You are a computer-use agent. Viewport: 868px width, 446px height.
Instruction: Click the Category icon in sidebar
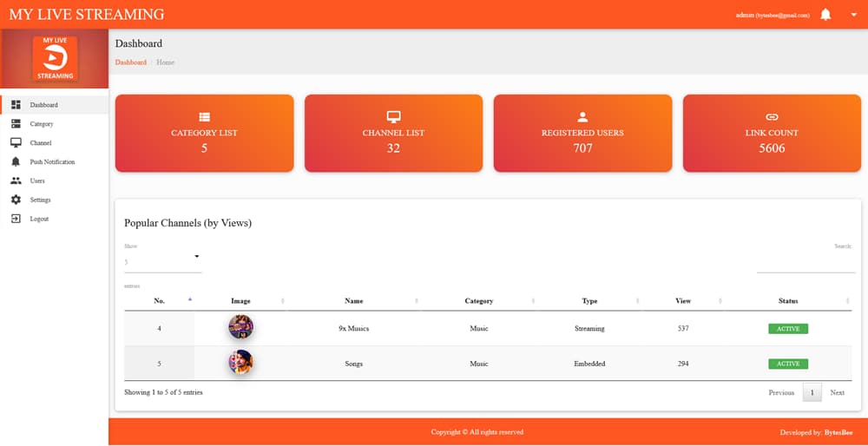16,124
